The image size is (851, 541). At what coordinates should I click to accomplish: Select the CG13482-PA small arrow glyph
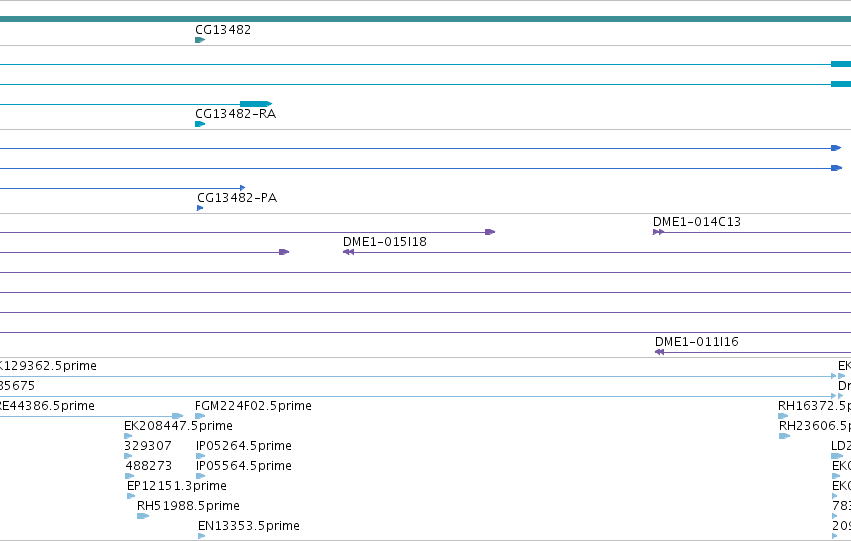point(200,208)
